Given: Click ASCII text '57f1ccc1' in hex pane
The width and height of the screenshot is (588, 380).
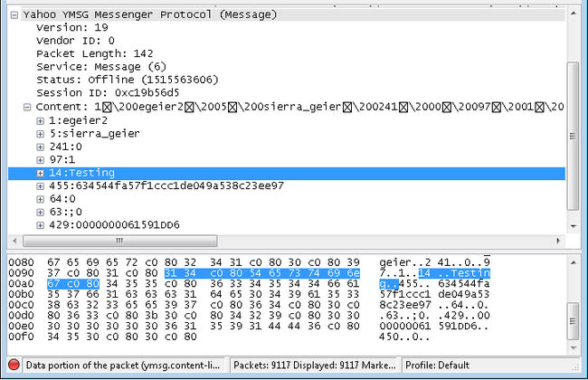Looking at the screenshot, I should (404, 294).
